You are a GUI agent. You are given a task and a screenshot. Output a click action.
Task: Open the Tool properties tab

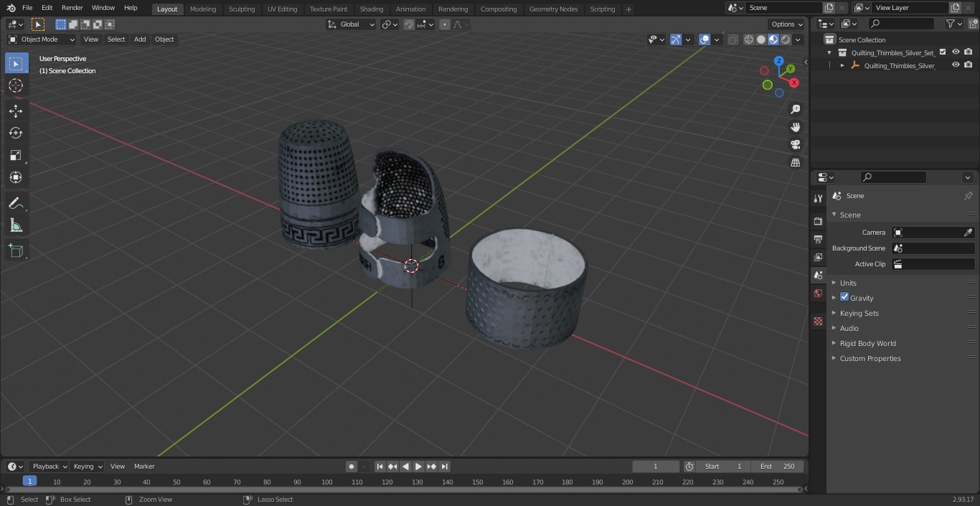click(818, 198)
